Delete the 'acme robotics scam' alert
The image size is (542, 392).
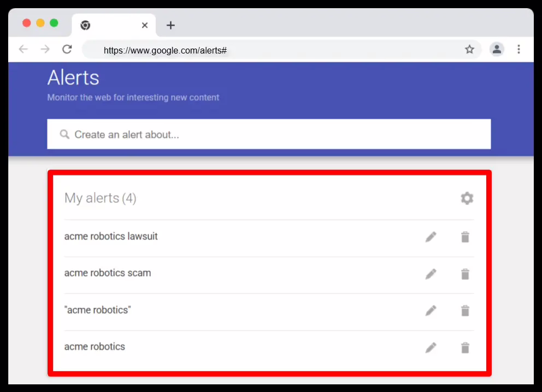pyautogui.click(x=465, y=274)
